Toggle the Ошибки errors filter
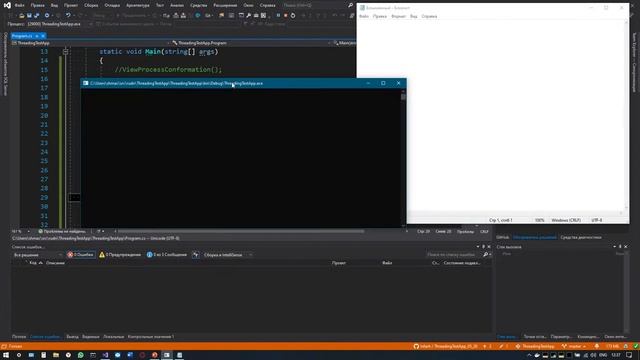Screen dimensions: 640x360 tap(80, 255)
